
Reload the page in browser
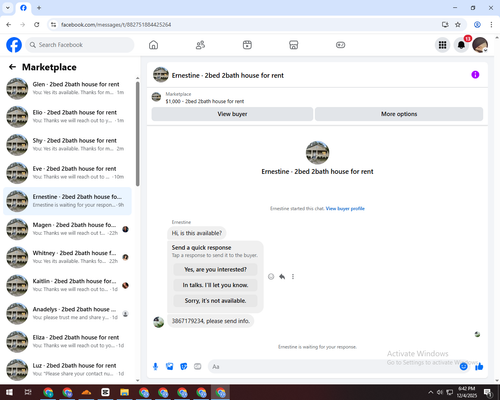point(37,25)
